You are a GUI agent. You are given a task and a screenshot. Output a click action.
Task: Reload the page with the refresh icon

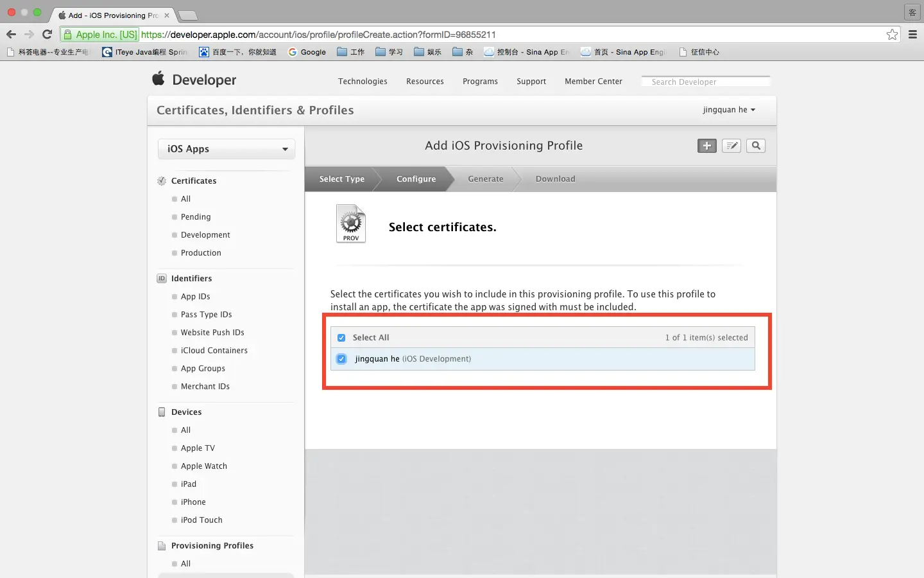click(47, 34)
